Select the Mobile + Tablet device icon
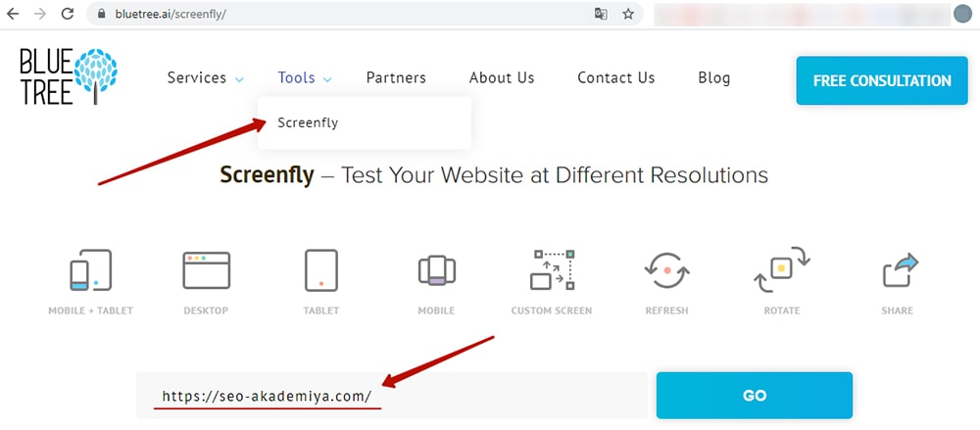Screen dimensions: 980x430 pos(90,271)
